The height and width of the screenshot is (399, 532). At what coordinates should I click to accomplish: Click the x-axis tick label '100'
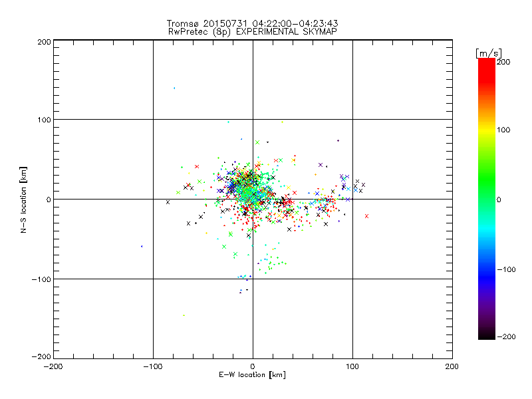pyautogui.click(x=352, y=367)
